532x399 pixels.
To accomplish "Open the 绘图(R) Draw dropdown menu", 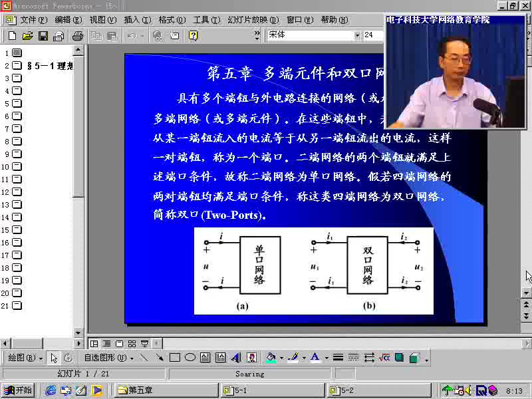I will pyautogui.click(x=25, y=358).
